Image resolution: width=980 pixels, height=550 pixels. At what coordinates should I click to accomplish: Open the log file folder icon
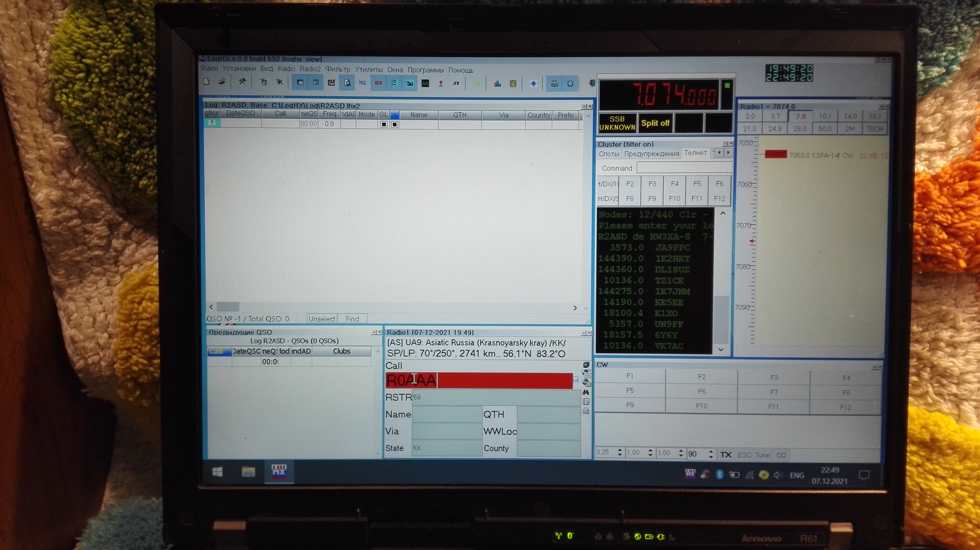coord(222,82)
